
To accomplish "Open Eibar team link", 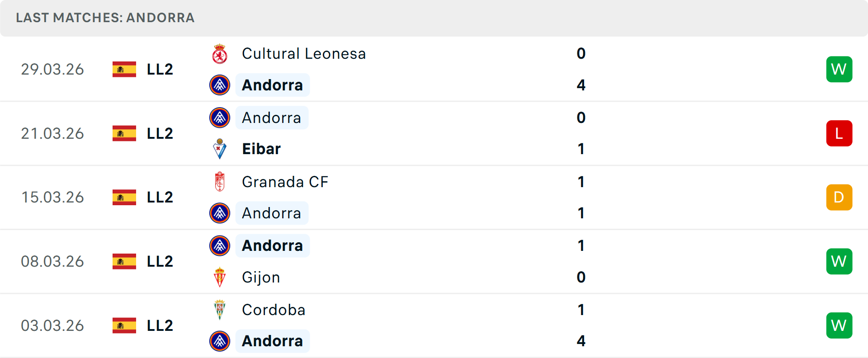I will click(x=261, y=149).
